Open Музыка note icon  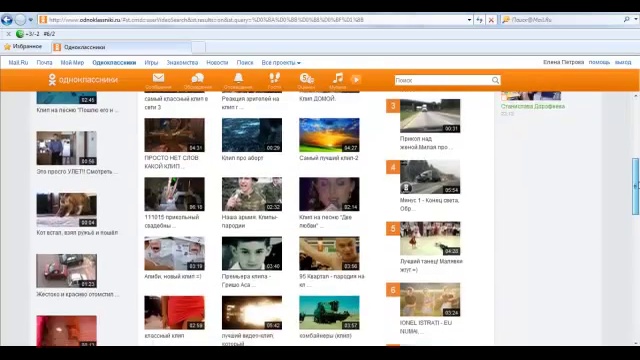tap(338, 78)
